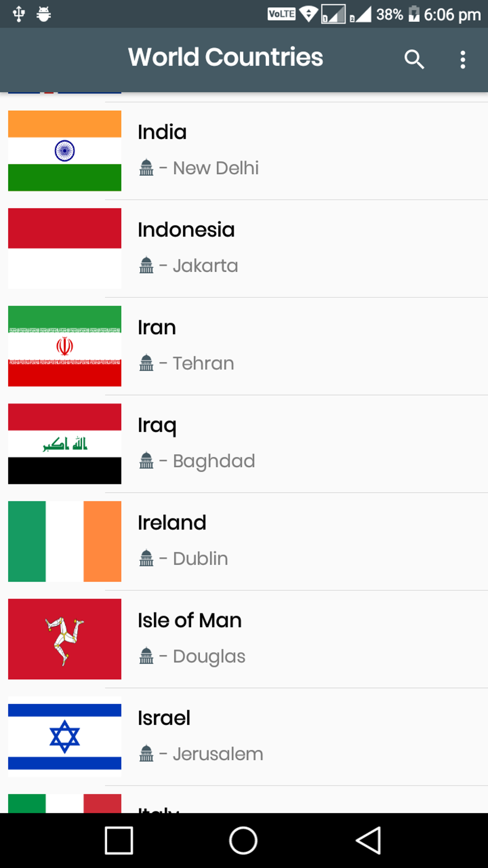Viewport: 488px width, 868px height.
Task: Tap the USB debugging icon in status bar
Action: [x=19, y=13]
